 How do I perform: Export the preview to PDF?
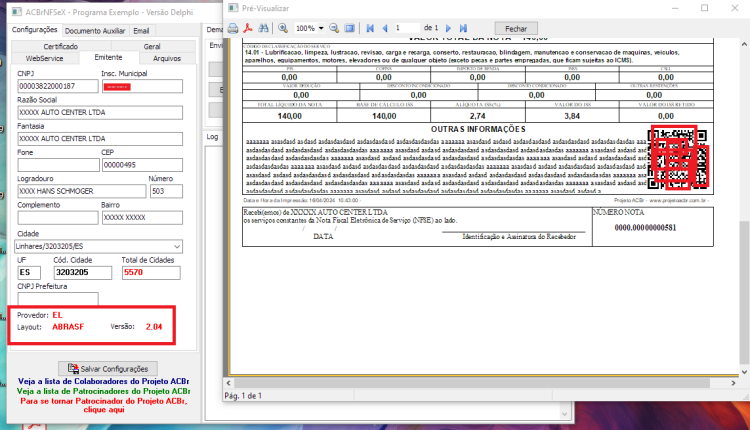(x=248, y=28)
